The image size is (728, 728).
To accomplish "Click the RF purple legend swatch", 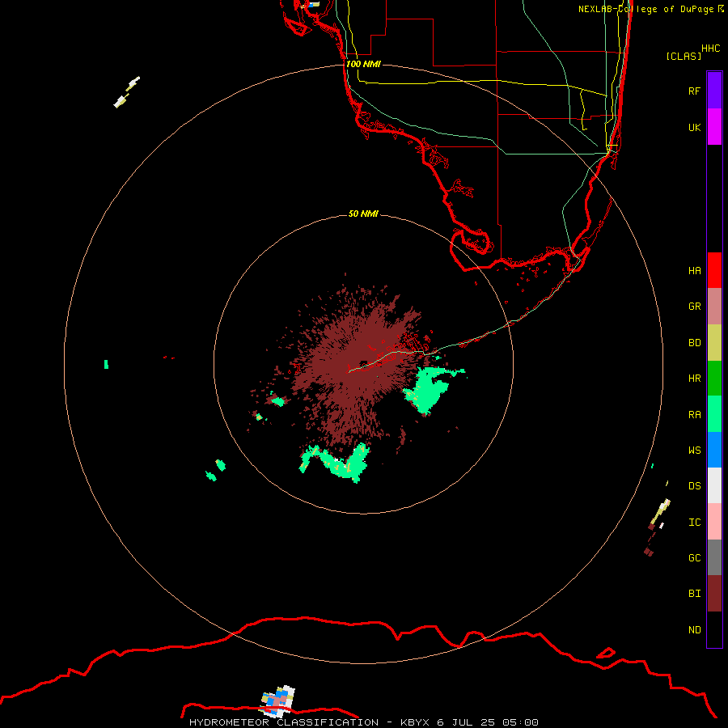I will point(714,91).
